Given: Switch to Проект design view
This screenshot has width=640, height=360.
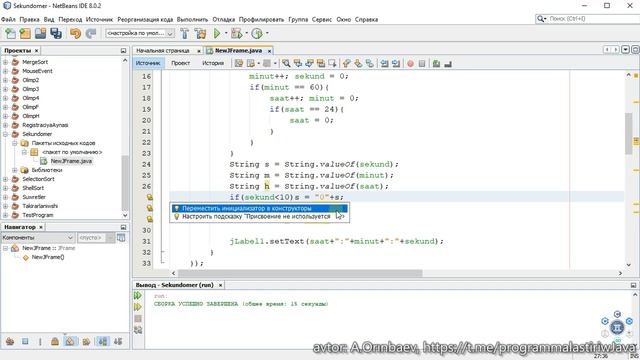Looking at the screenshot, I should tap(180, 63).
